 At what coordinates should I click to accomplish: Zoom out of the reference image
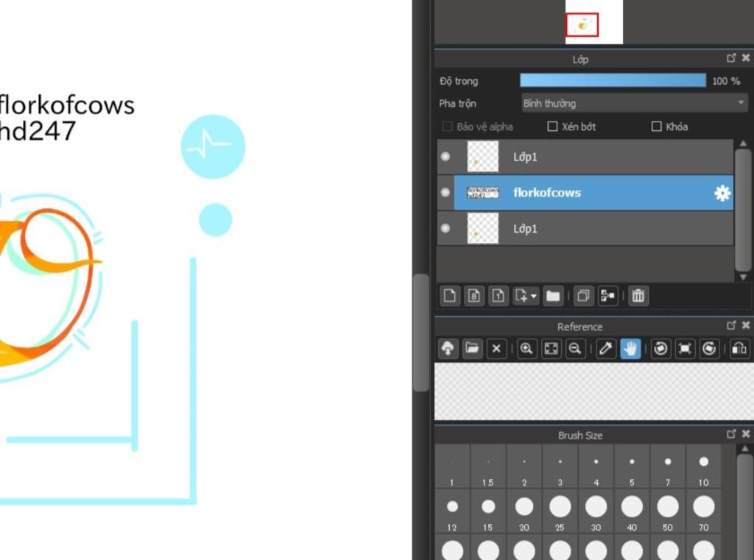click(x=575, y=348)
